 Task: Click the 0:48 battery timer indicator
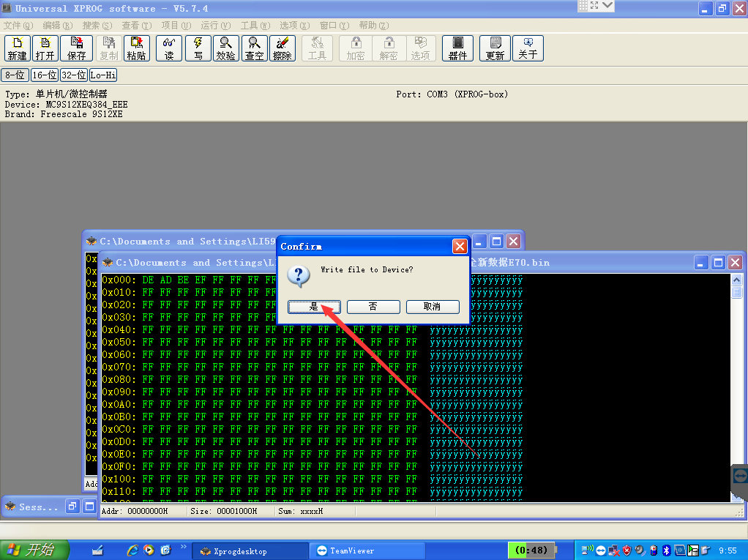click(x=531, y=550)
